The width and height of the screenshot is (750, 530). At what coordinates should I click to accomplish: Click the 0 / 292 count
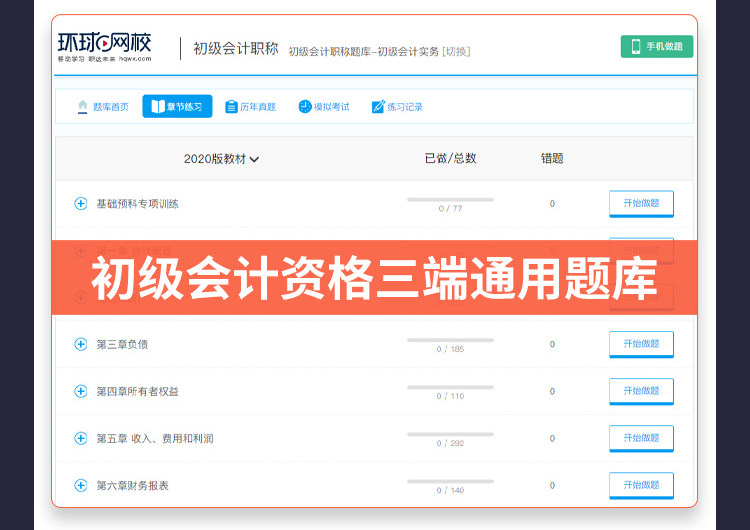click(x=450, y=443)
